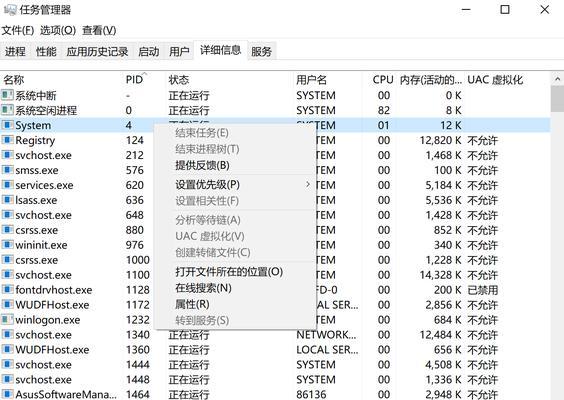Sort by the CPU column header
564x400 pixels.
click(x=383, y=79)
